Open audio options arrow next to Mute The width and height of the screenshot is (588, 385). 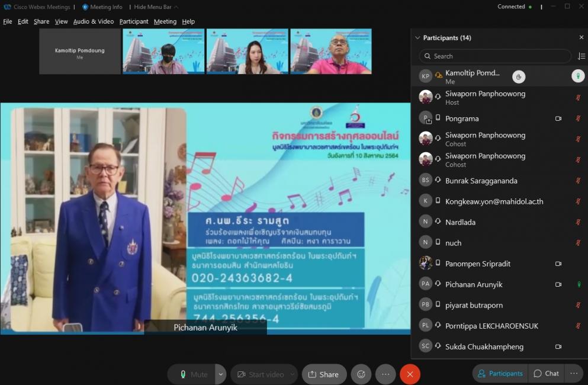tap(221, 374)
